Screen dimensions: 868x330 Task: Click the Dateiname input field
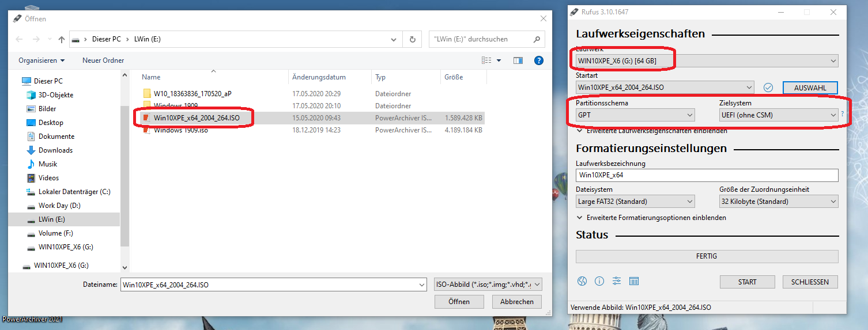(274, 285)
